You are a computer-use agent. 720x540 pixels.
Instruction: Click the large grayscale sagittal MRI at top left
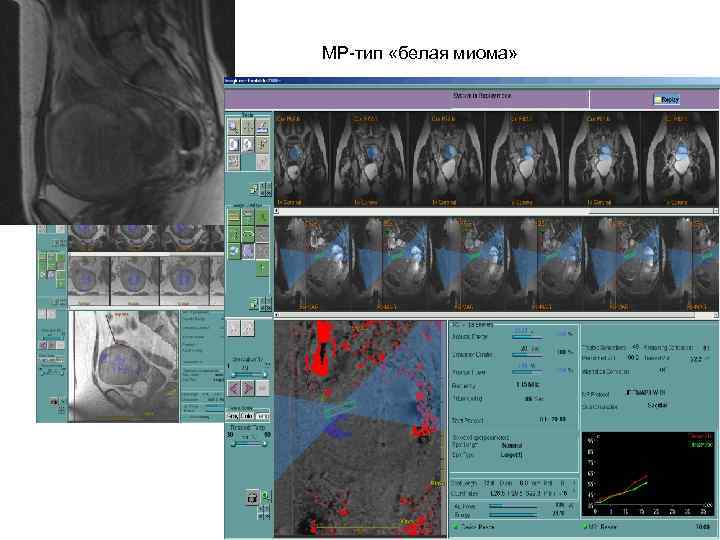(117, 112)
